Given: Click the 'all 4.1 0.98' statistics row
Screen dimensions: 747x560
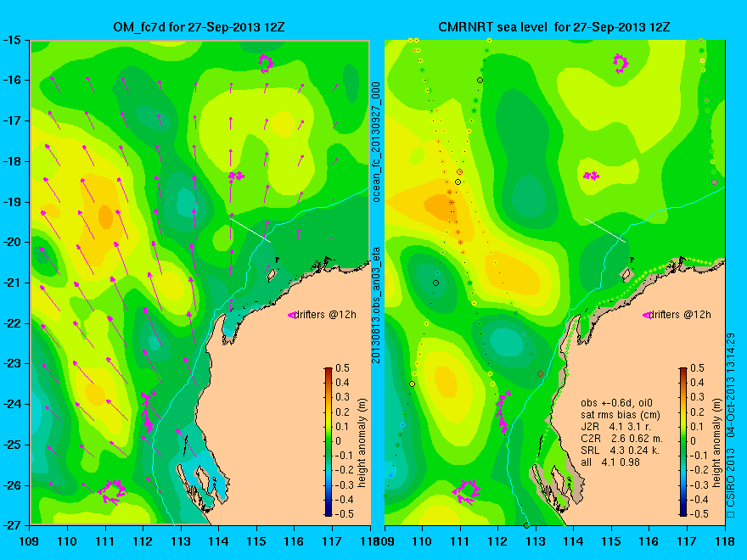Looking at the screenshot, I should click(x=609, y=462).
